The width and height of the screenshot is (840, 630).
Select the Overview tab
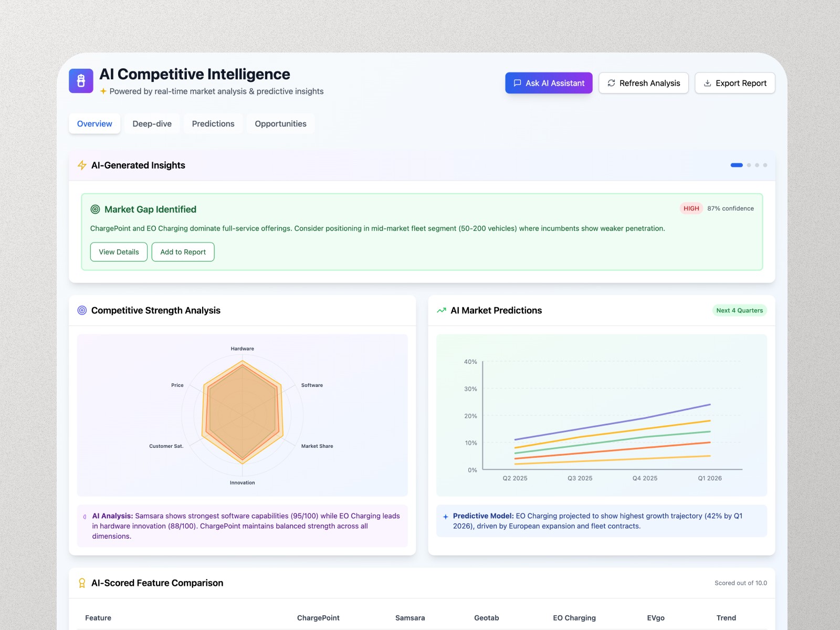(x=94, y=124)
